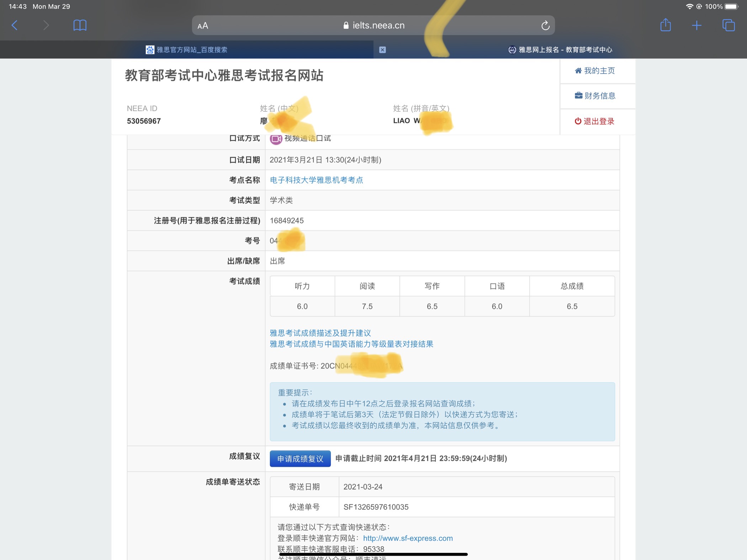
Task: Open the 电子科技大学雅思机考考点 link
Action: (316, 180)
